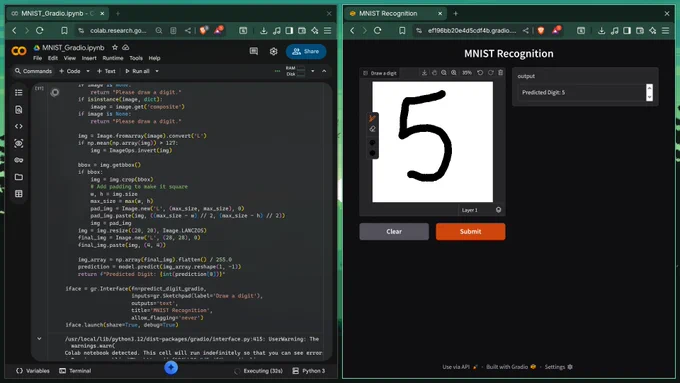
Task: Open the Insert menu in Colab
Action: (x=89, y=58)
